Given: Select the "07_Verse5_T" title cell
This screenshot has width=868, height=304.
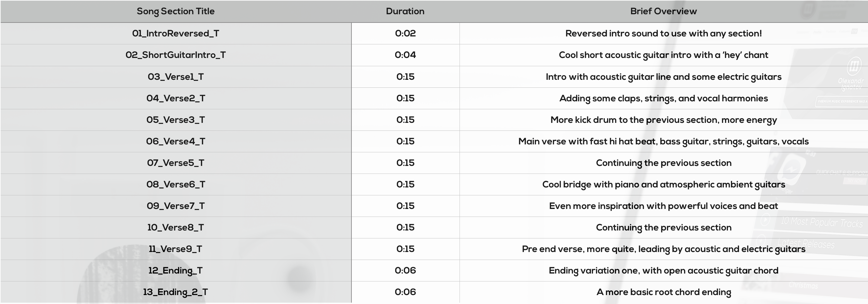Looking at the screenshot, I should [175, 163].
